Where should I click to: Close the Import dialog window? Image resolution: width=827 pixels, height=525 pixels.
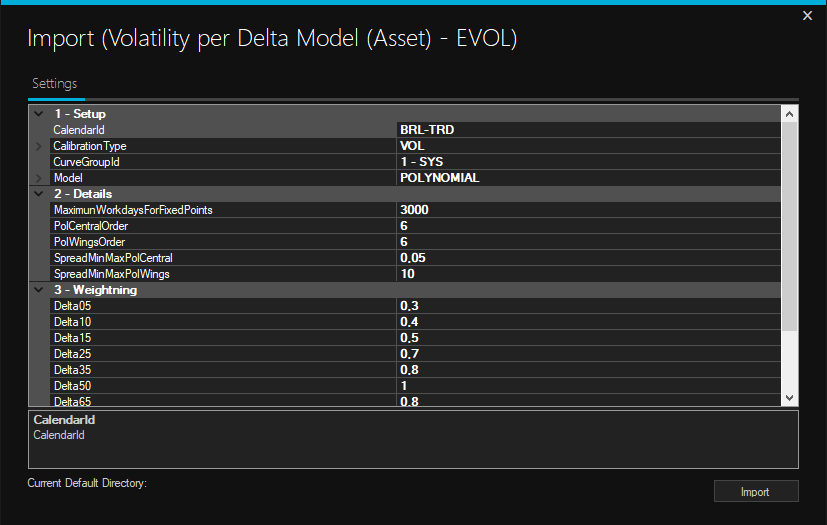[x=808, y=15]
